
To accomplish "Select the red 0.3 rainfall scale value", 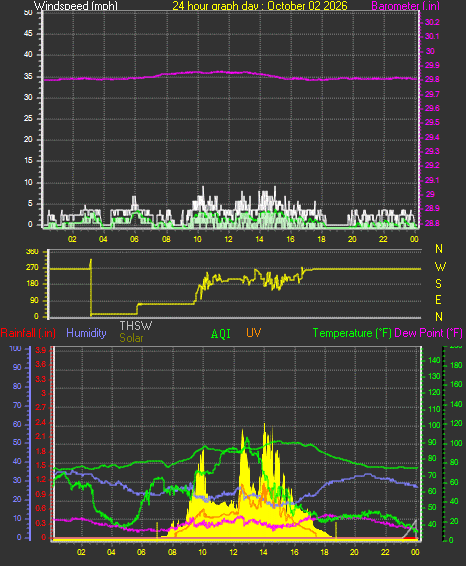I will (41, 523).
